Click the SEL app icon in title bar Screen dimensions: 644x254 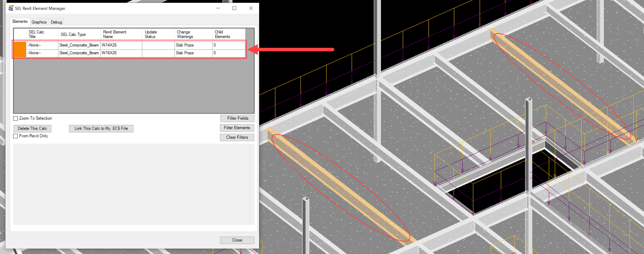[x=11, y=8]
